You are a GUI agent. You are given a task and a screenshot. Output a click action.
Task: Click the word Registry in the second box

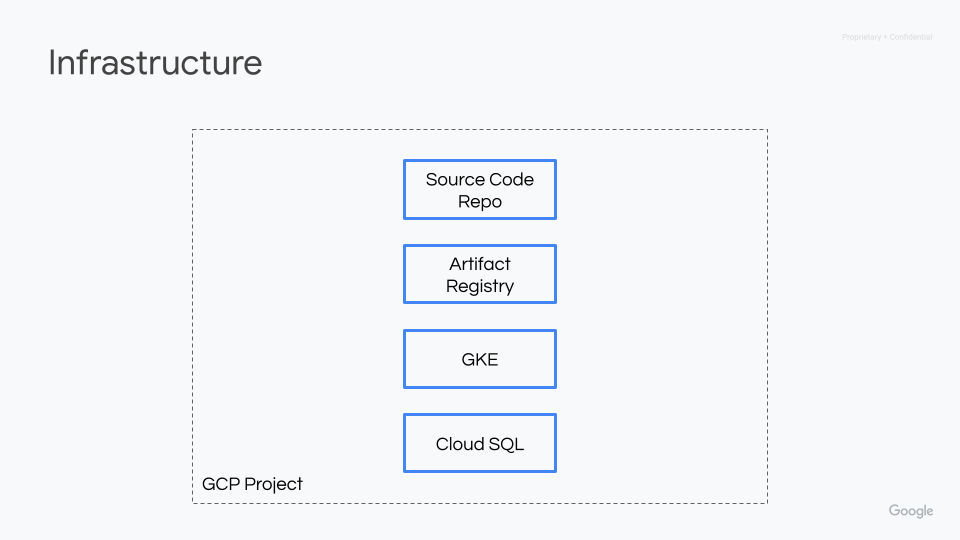coord(480,286)
